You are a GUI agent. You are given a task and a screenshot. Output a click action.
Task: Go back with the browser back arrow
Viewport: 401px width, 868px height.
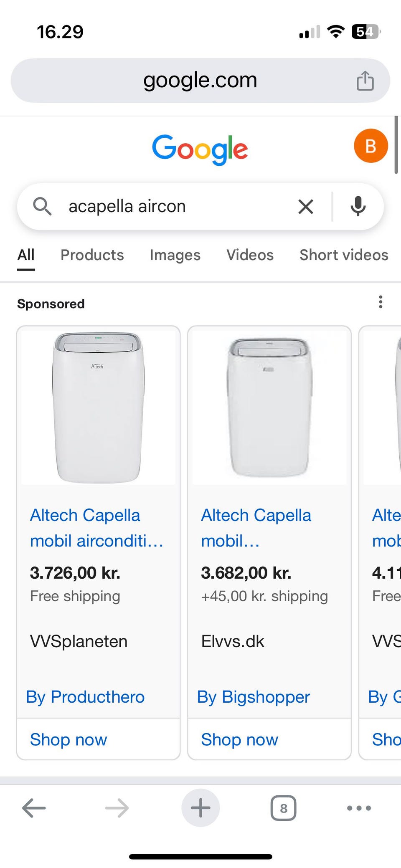pos(34,808)
